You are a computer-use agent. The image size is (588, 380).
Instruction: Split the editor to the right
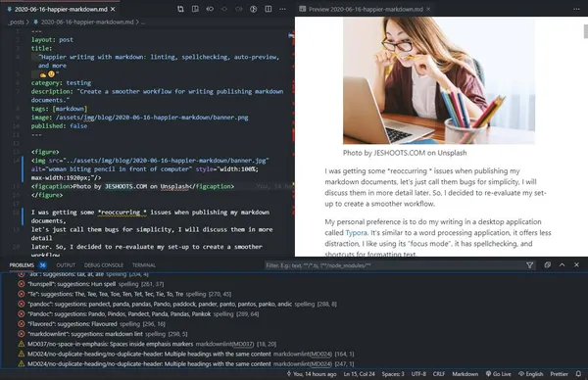pos(269,9)
